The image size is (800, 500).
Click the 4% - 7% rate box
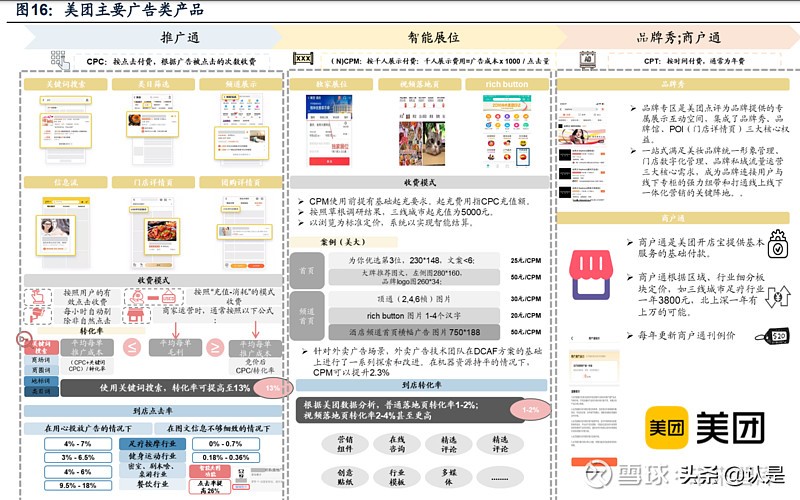[x=78, y=444]
